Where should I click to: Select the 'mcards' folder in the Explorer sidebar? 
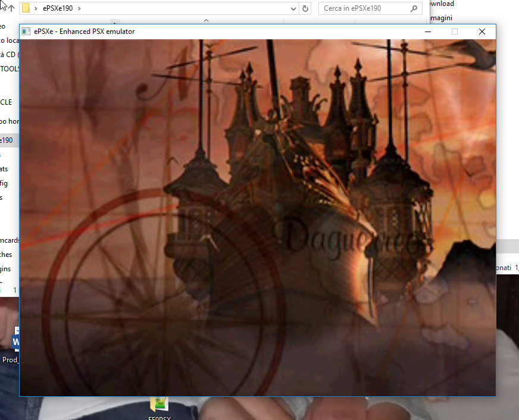[x=10, y=240]
